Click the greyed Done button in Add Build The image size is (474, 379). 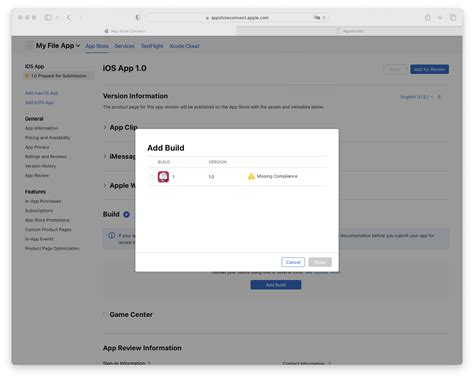coord(320,262)
